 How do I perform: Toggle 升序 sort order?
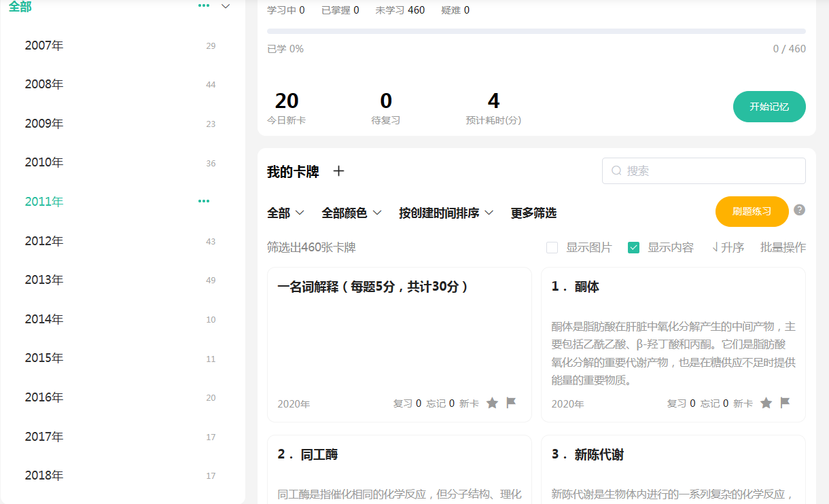tap(728, 247)
